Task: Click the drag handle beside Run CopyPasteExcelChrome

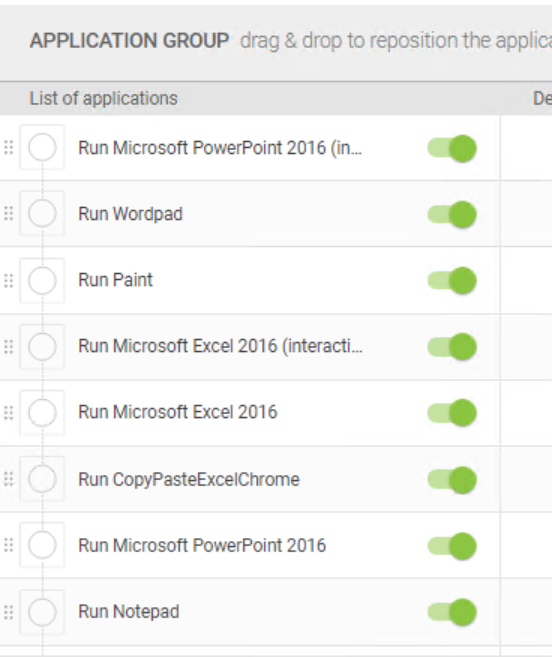Action: click(x=8, y=479)
